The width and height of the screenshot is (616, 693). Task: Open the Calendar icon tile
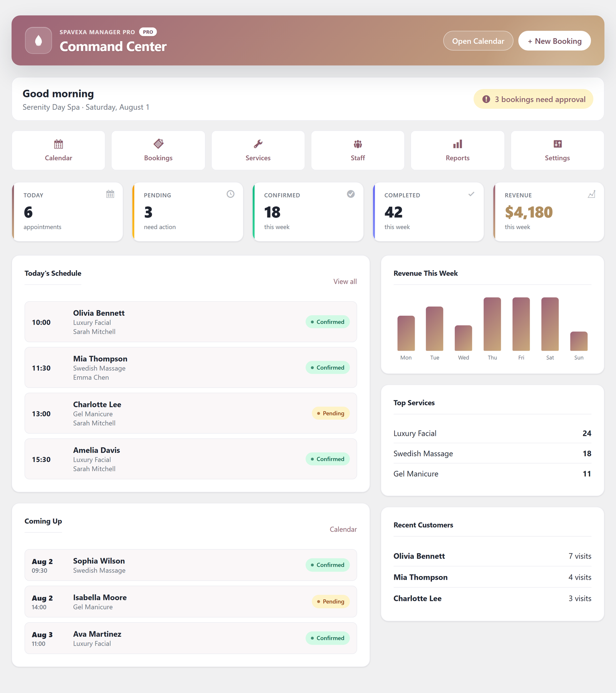tap(59, 144)
